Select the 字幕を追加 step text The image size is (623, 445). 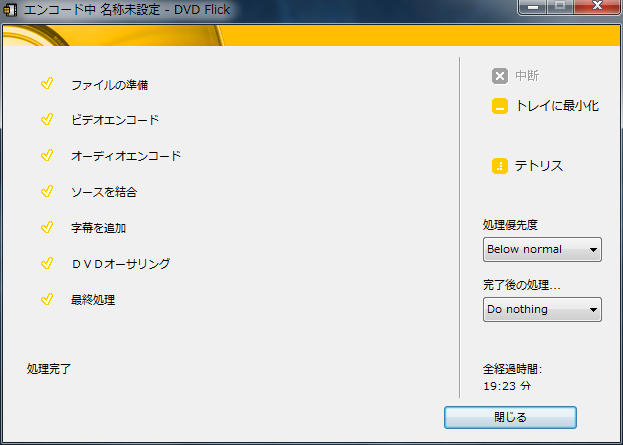pyautogui.click(x=99, y=228)
